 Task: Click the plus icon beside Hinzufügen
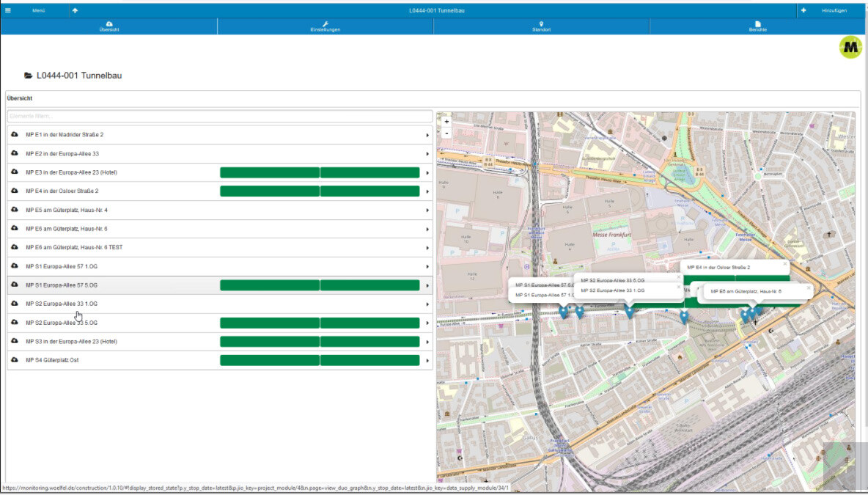click(803, 10)
